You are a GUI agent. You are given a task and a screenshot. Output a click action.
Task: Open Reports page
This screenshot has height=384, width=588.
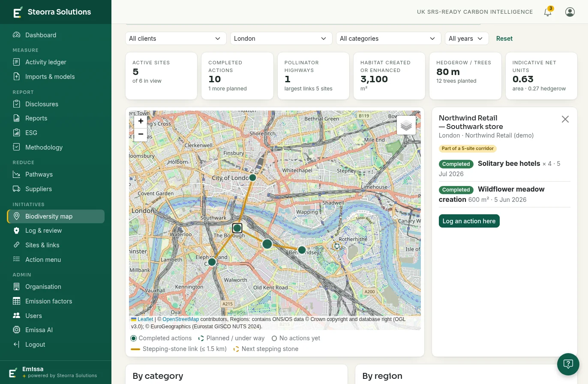click(56, 118)
